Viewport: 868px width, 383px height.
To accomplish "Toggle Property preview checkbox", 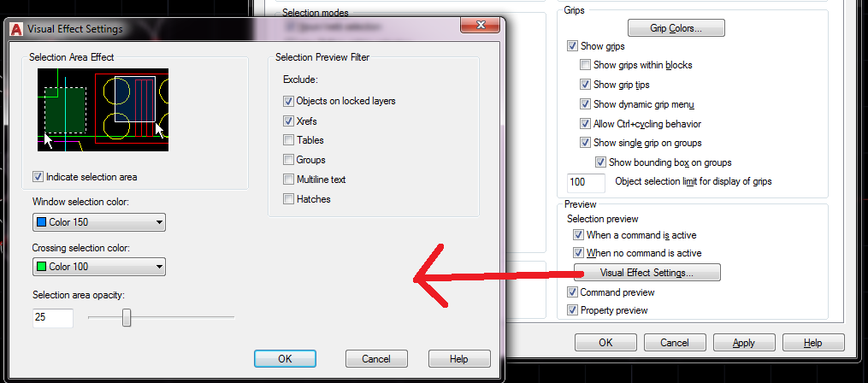I will tap(572, 310).
